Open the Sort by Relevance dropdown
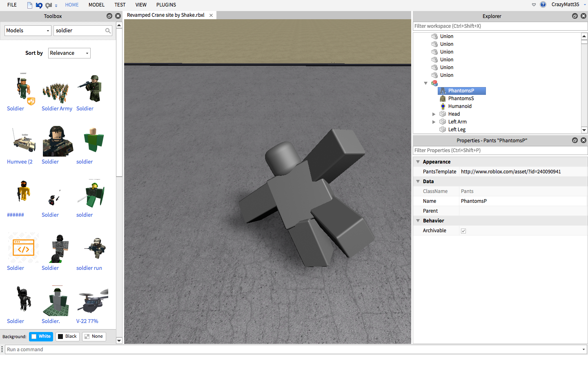Viewport: 588px width, 368px height. click(x=69, y=53)
